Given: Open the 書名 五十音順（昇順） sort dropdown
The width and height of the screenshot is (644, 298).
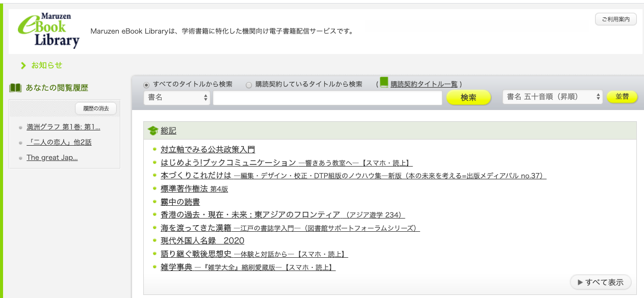Looking at the screenshot, I should pyautogui.click(x=552, y=97).
